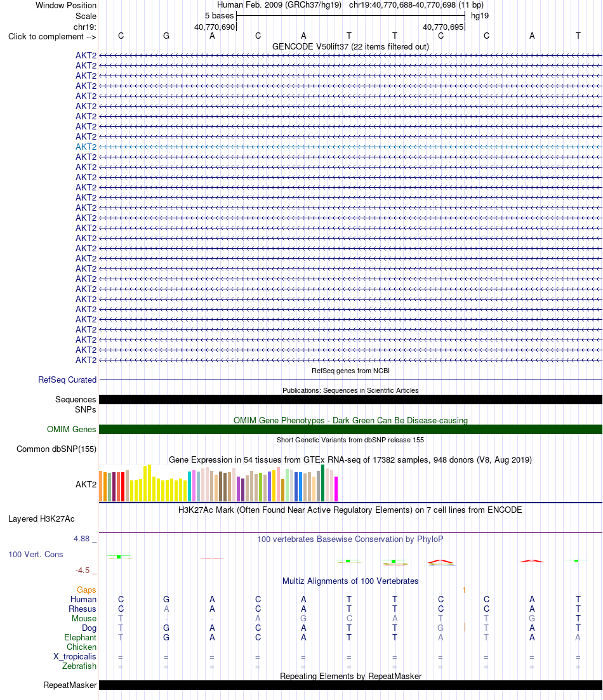Select the Mouse alignment row label
The height and width of the screenshot is (700, 603).
point(84,618)
